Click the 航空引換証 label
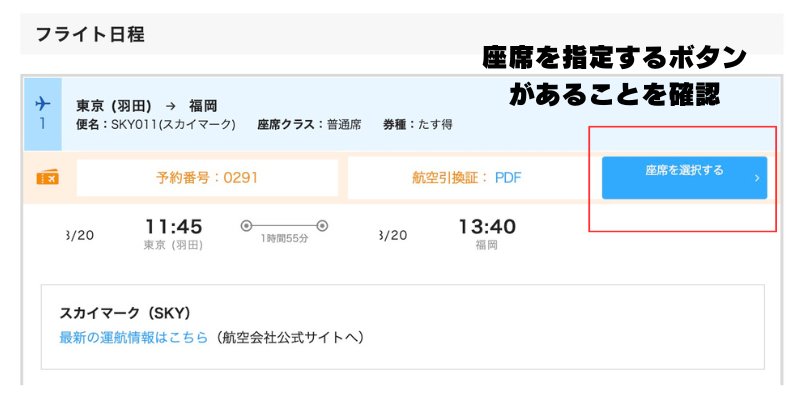This screenshot has width=800, height=400. pos(447,178)
